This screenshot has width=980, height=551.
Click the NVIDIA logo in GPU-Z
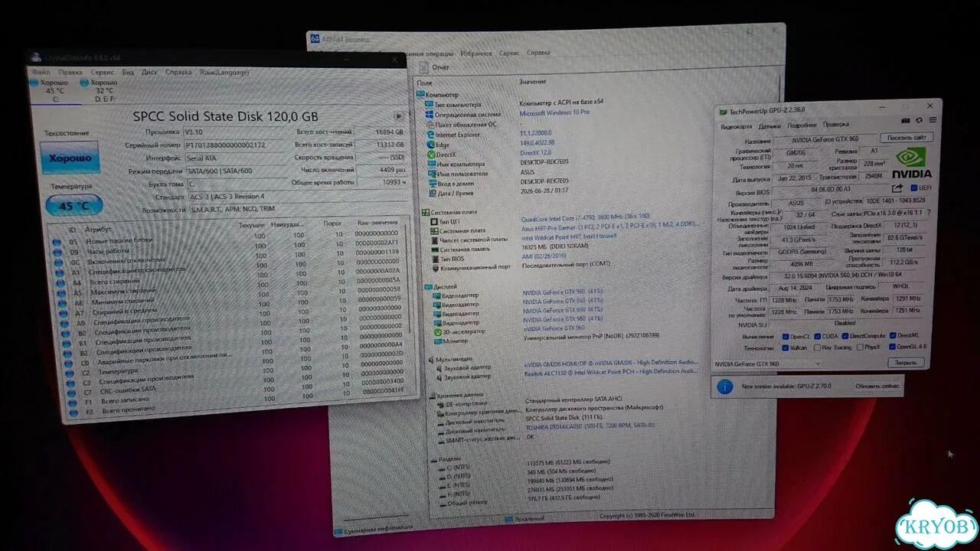pyautogui.click(x=911, y=163)
